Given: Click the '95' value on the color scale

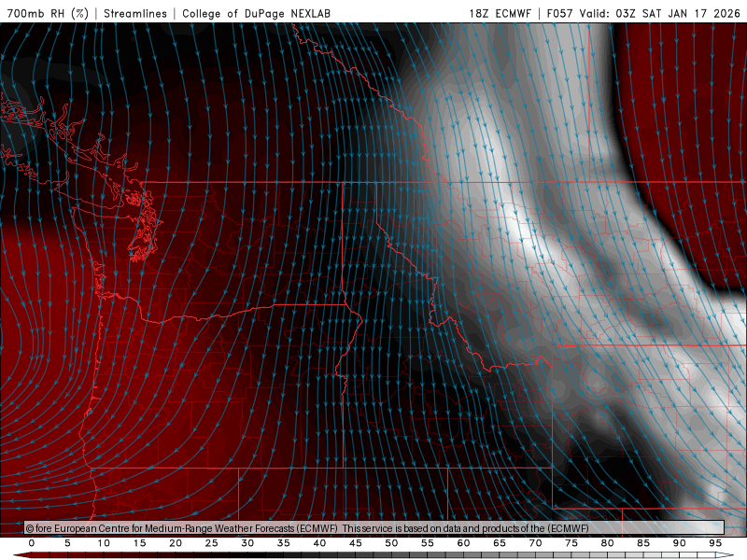Looking at the screenshot, I should [x=715, y=543].
